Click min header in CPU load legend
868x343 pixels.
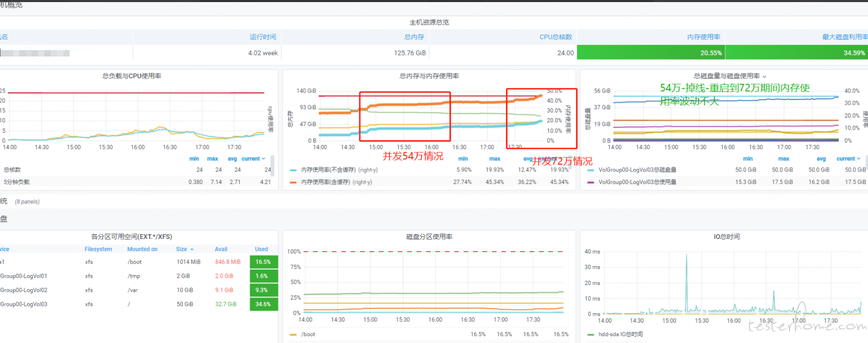[x=194, y=158]
